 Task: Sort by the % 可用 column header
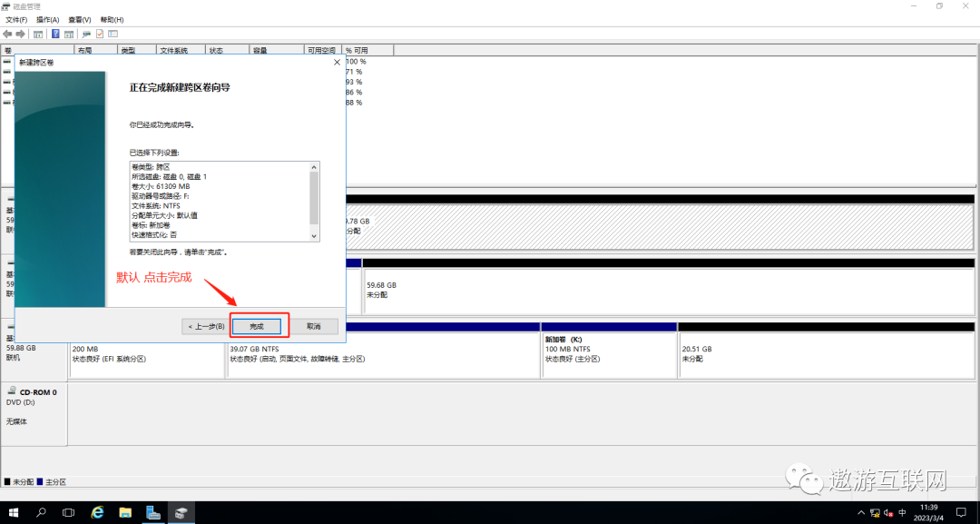[x=367, y=50]
